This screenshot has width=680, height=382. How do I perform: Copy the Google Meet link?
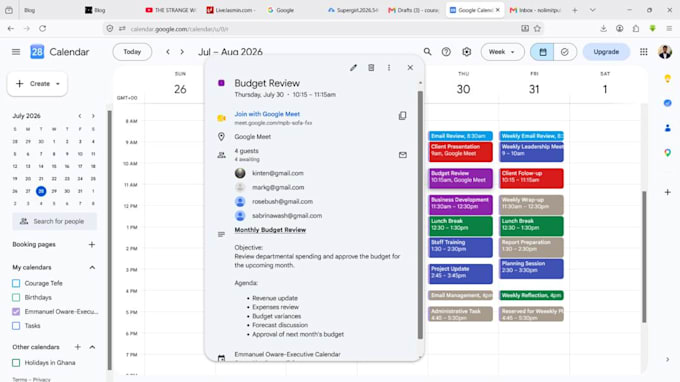(x=402, y=116)
